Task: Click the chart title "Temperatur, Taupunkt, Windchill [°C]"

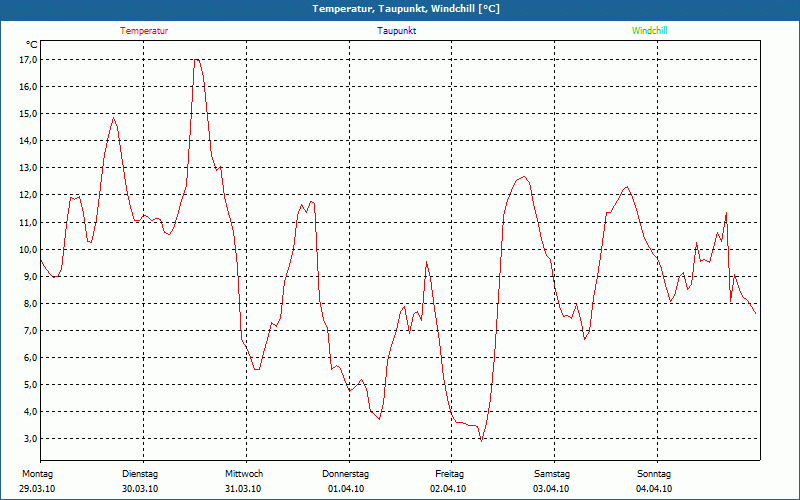Action: point(406,9)
